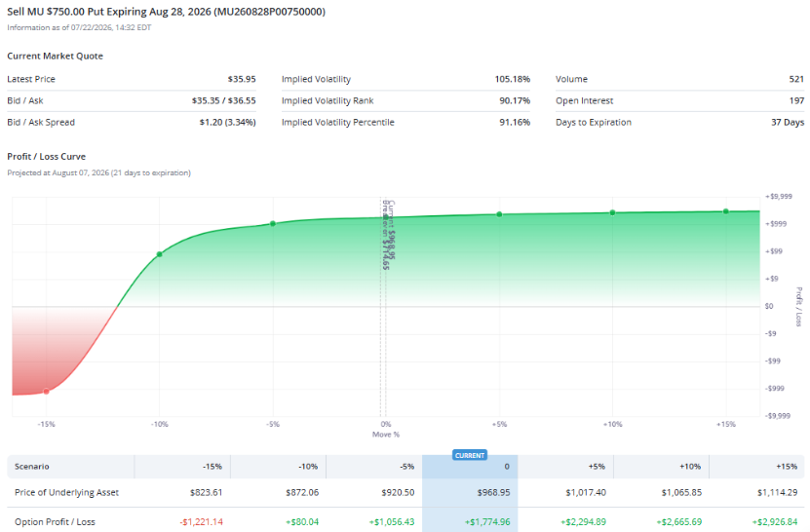Click the Bid / Ask Spread label
The image size is (810, 532).
pos(41,123)
